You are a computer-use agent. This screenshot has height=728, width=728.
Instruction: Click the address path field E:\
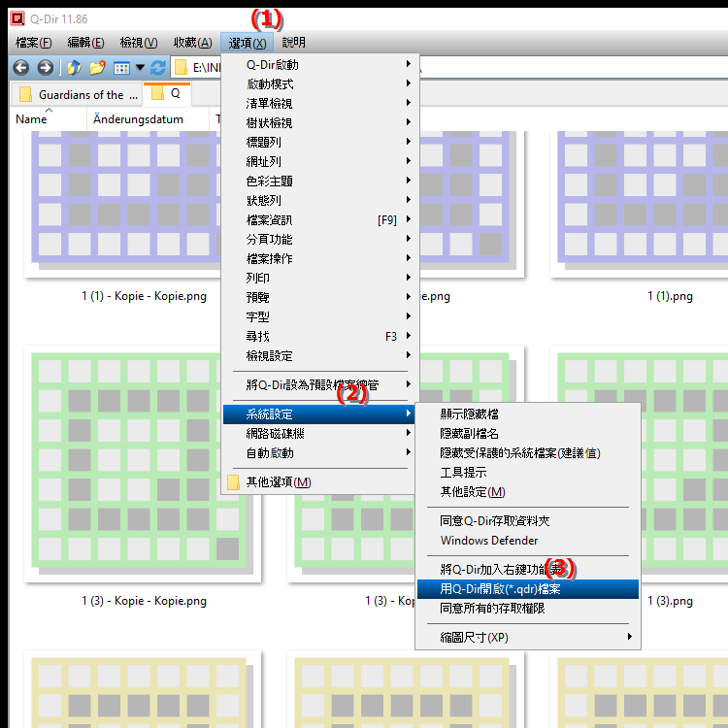(x=449, y=68)
